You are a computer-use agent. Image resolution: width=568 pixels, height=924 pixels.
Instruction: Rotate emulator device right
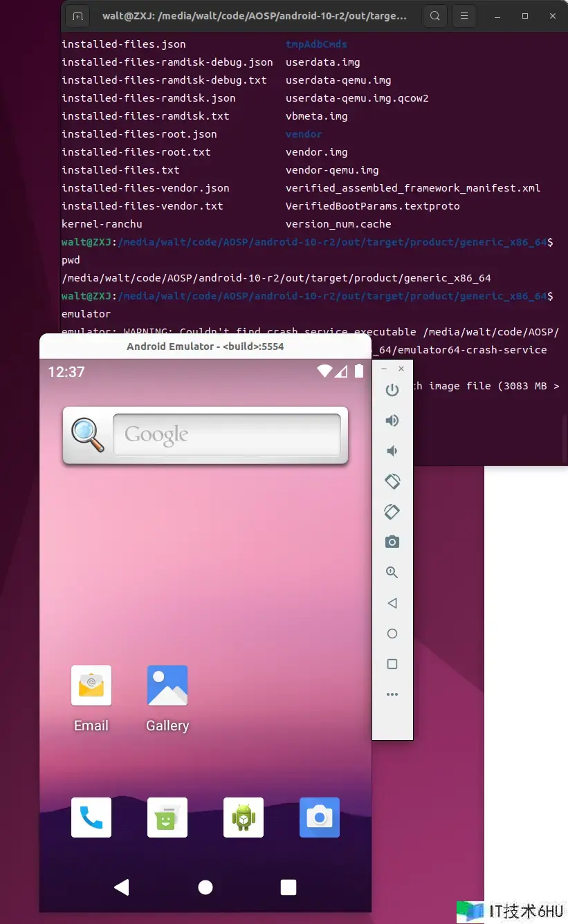point(392,512)
